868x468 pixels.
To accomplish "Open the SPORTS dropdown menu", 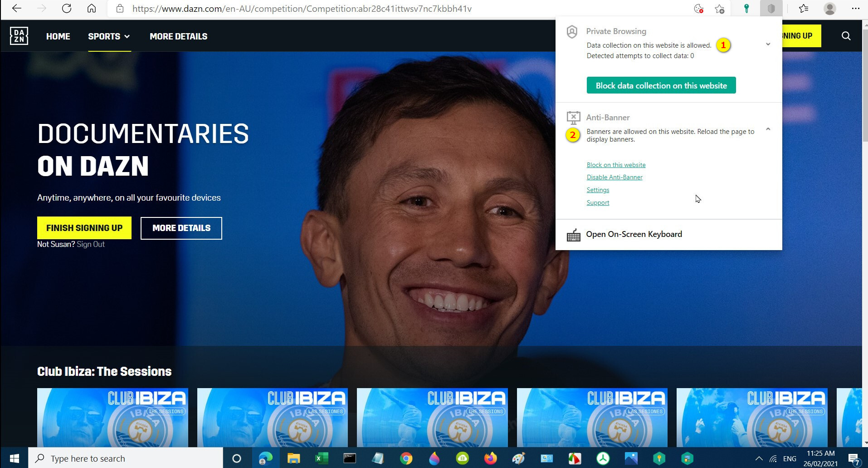I will click(109, 36).
